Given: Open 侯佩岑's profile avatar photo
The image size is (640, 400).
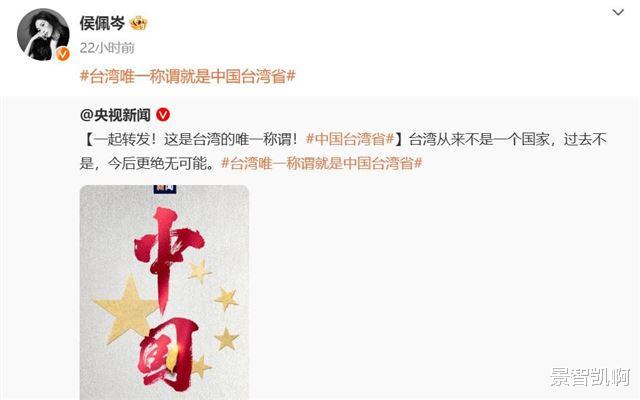Looking at the screenshot, I should (43, 35).
